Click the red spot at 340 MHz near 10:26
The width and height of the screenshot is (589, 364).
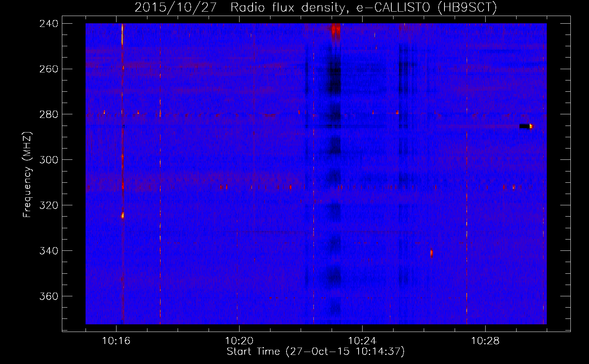point(432,253)
